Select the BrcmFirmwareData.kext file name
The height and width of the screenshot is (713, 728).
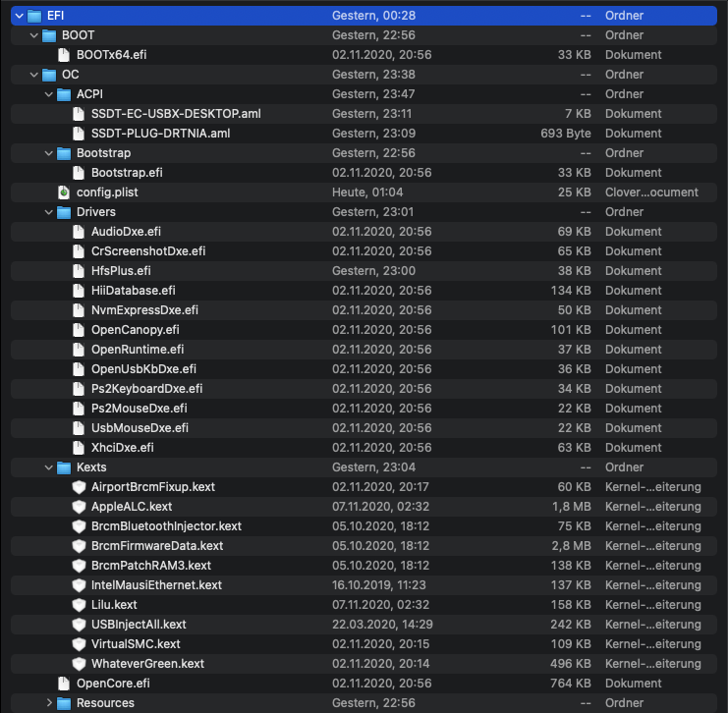point(157,546)
